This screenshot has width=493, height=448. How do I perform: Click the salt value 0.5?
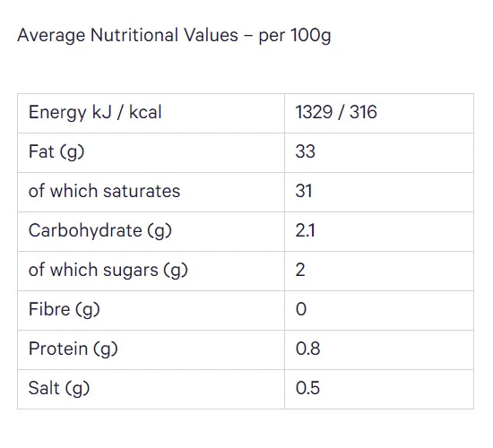click(307, 388)
